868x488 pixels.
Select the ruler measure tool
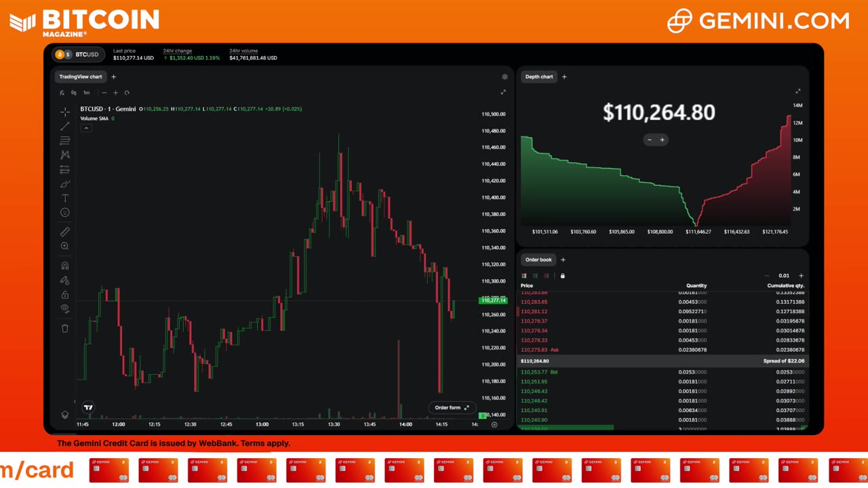tap(65, 232)
